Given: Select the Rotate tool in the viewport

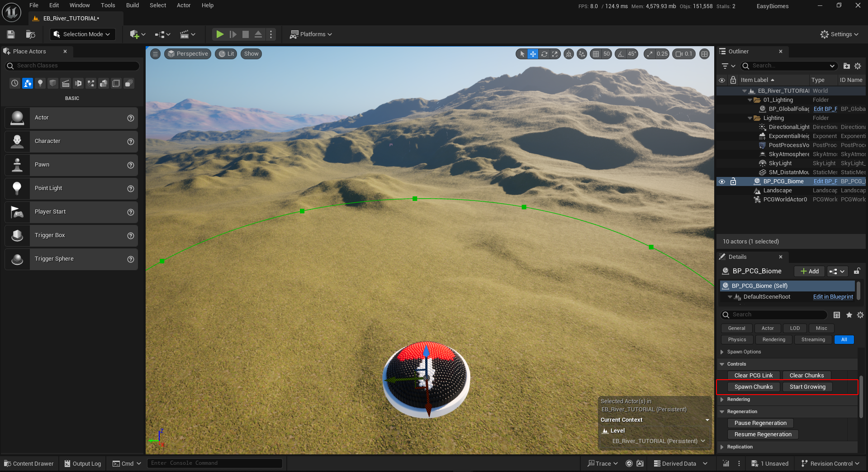Looking at the screenshot, I should [544, 54].
